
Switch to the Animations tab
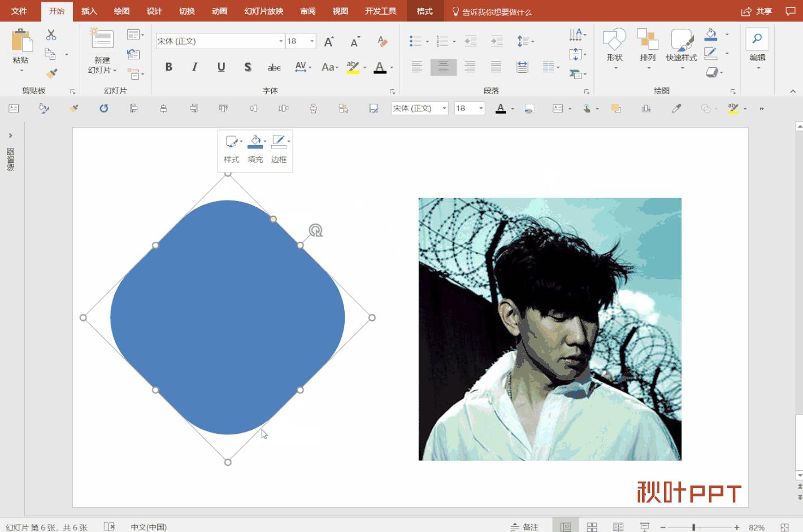[219, 11]
